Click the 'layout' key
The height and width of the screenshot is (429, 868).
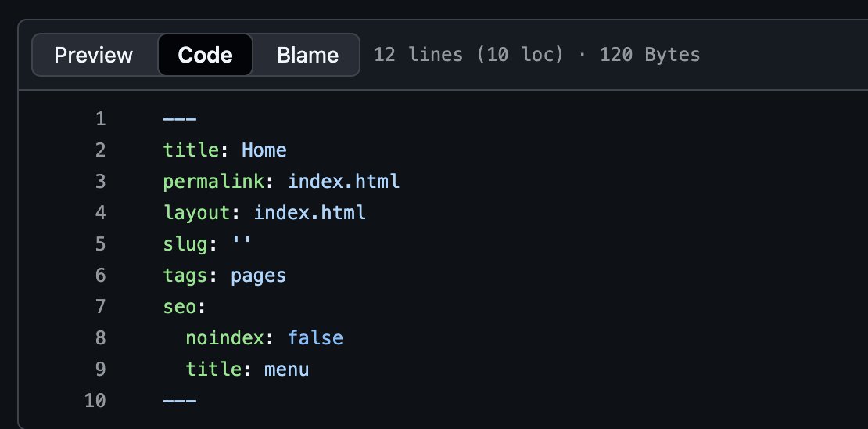196,213
